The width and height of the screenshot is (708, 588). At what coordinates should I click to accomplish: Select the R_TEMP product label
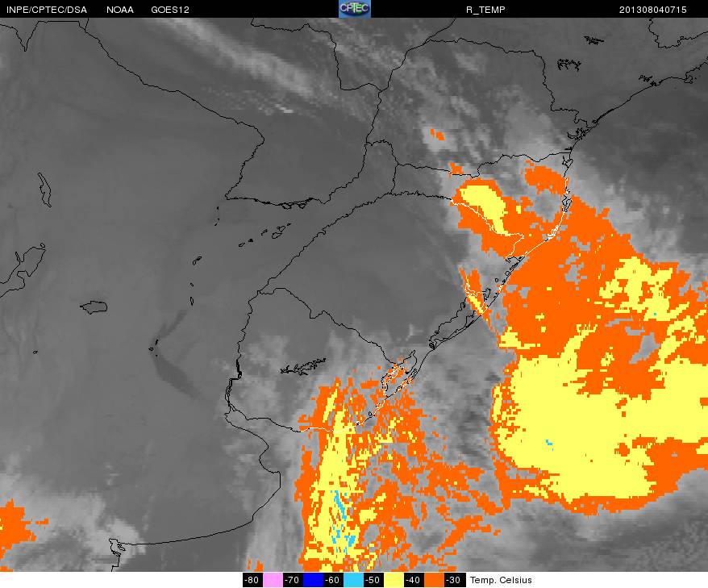[485, 10]
